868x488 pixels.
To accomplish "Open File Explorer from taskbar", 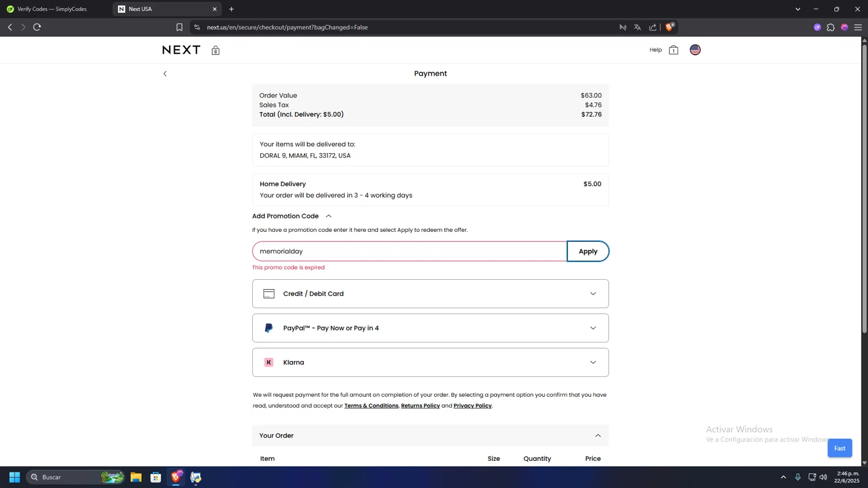I will tap(136, 477).
